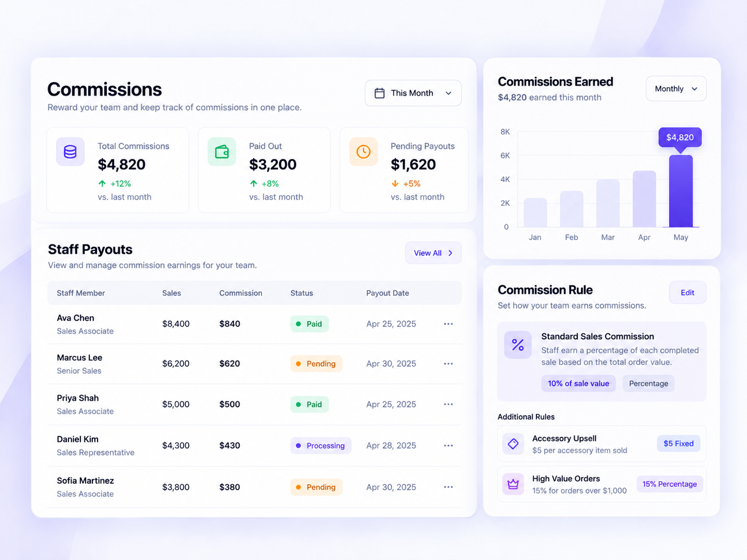
Task: Open View All staff payouts
Action: (x=433, y=253)
